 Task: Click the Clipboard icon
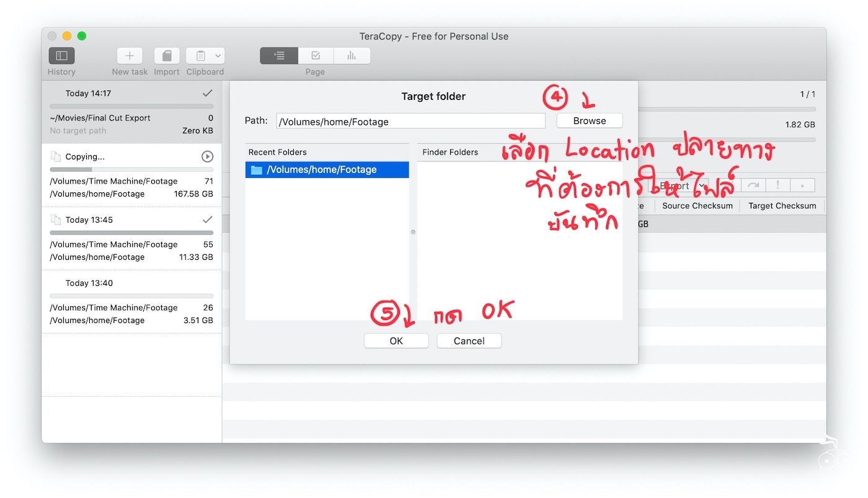pyautogui.click(x=200, y=55)
